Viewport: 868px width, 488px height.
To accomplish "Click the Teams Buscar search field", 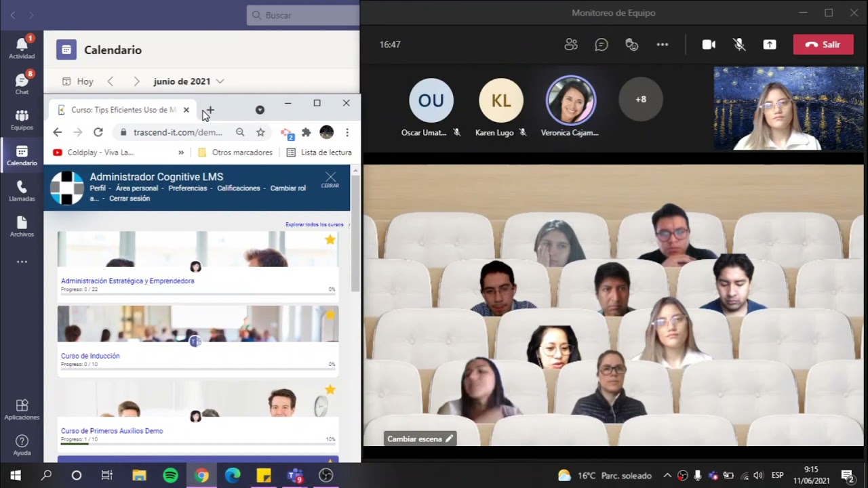I will [x=303, y=15].
